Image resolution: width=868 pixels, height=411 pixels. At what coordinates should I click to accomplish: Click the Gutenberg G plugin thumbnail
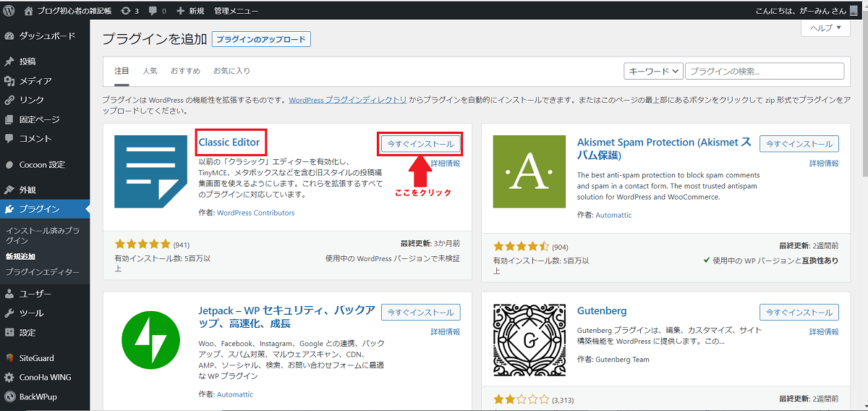click(x=529, y=342)
